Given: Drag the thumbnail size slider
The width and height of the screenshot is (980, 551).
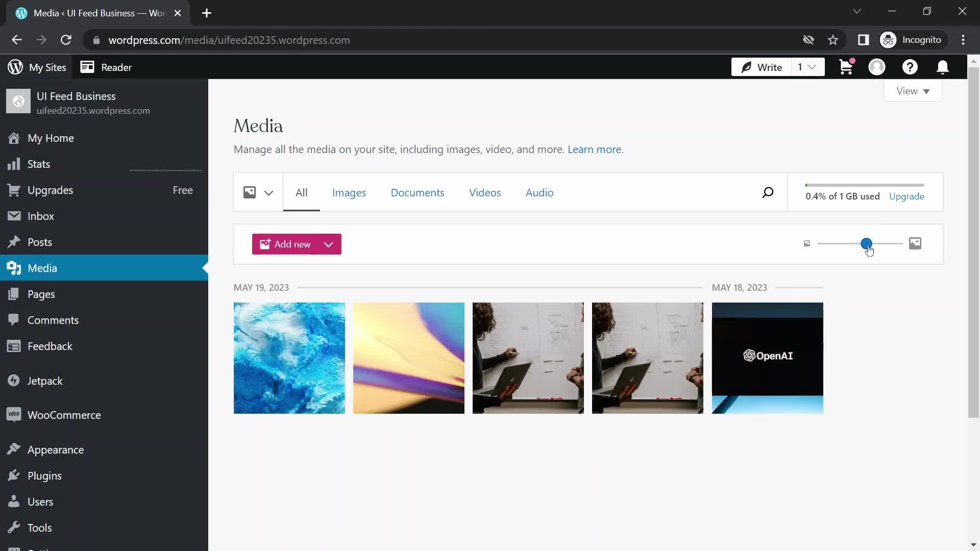Looking at the screenshot, I should [866, 243].
